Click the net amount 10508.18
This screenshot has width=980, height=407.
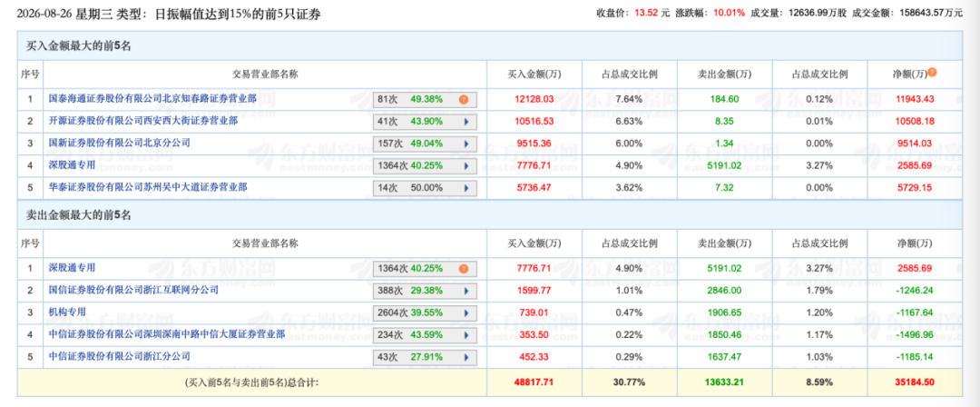coord(915,121)
